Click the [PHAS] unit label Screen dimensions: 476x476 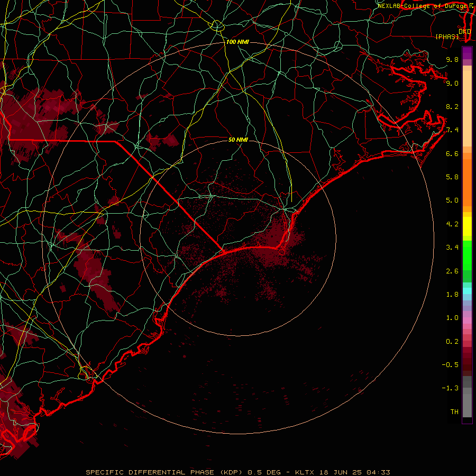point(447,36)
